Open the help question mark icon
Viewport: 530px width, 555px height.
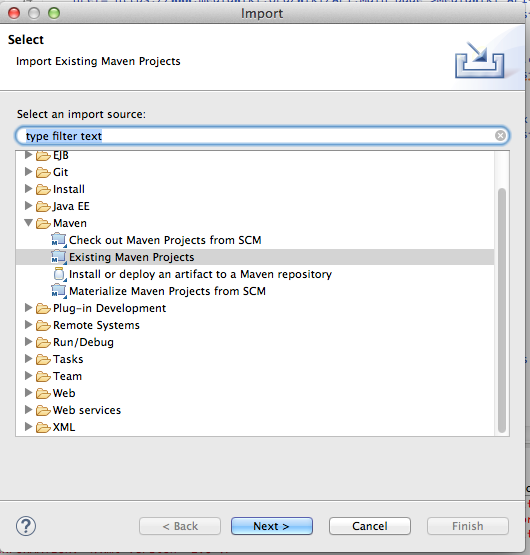(26, 526)
